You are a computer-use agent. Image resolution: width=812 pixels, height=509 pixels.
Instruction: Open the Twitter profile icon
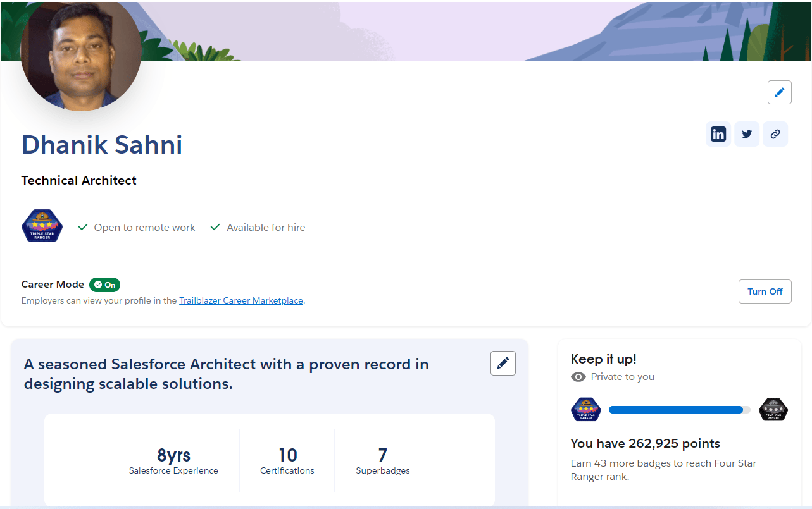pos(747,134)
